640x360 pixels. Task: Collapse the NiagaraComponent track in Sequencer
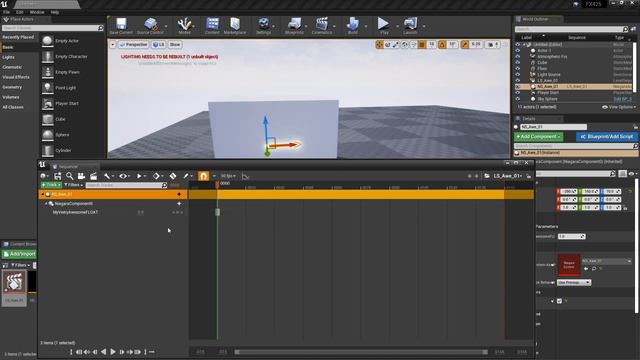[46, 203]
